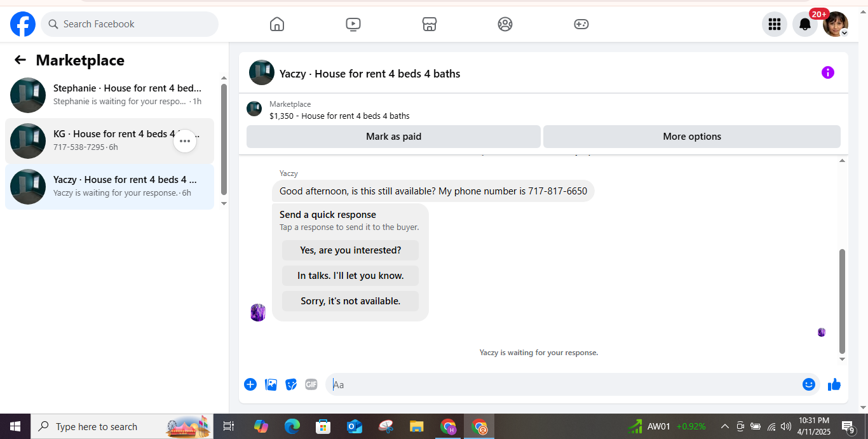The width and height of the screenshot is (868, 439).
Task: Open the account profile picture menu
Action: coord(836,24)
